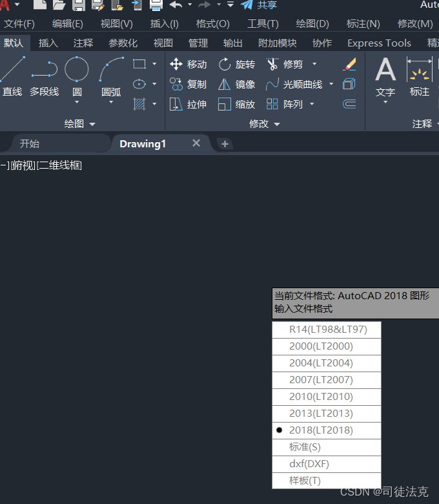Click the Plot printer icon
439x504 pixels.
156,5
